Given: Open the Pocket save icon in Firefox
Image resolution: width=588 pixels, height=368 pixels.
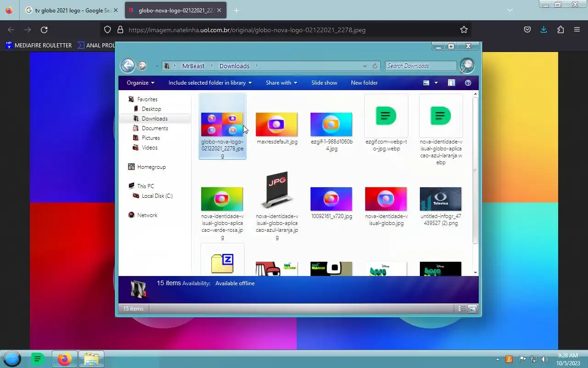Looking at the screenshot, I should coord(527,30).
